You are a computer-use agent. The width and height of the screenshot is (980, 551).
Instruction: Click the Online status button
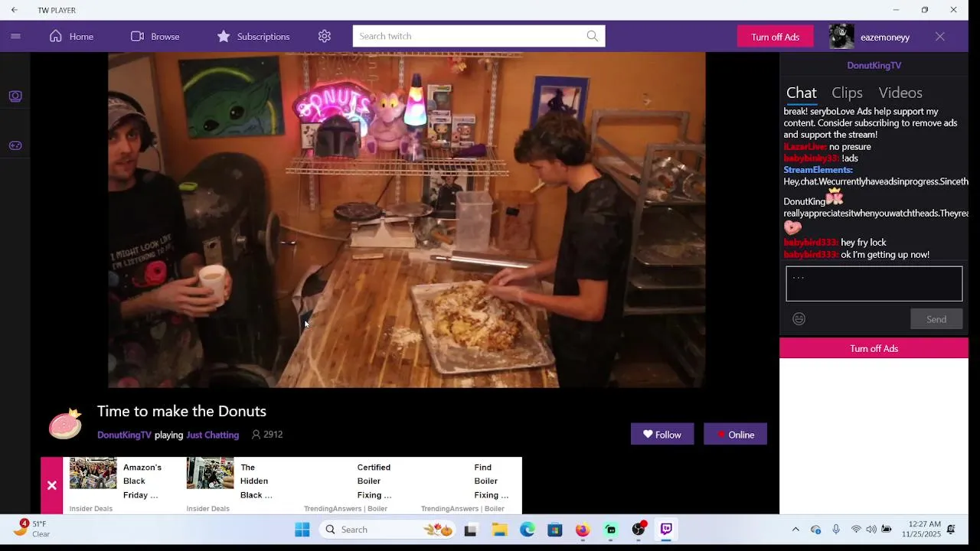click(735, 435)
